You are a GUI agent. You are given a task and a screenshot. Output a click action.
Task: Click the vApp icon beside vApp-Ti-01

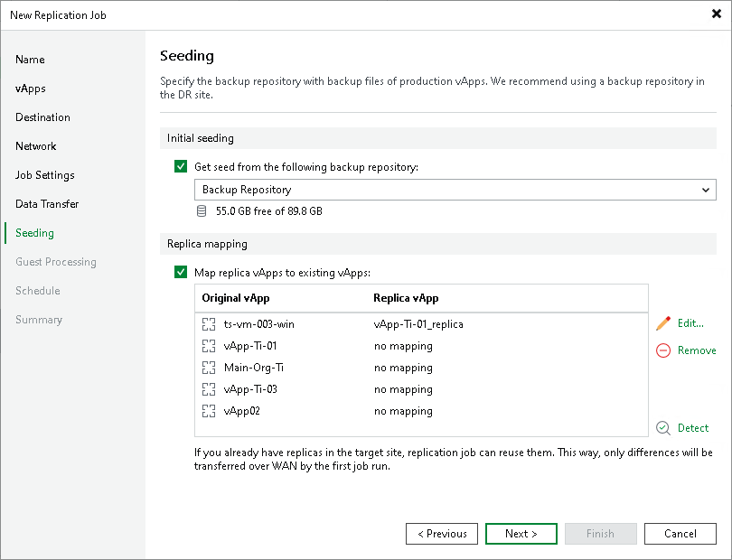click(209, 346)
